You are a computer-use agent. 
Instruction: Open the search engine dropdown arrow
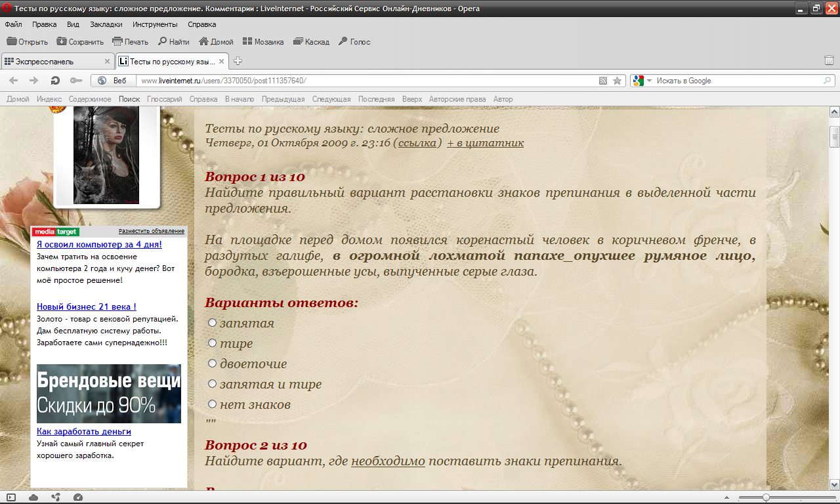point(649,81)
